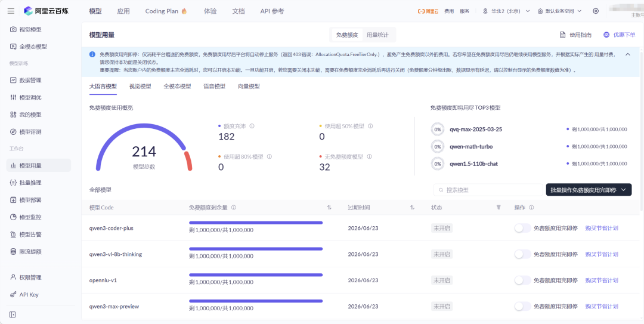
Task: Collapse the blue info notice banner
Action: pos(628,54)
